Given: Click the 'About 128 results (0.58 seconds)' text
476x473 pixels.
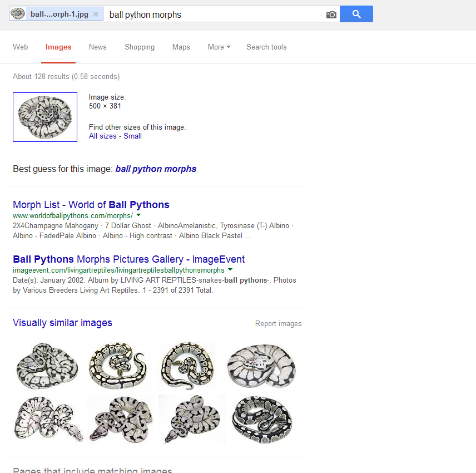Looking at the screenshot, I should 66,77.
